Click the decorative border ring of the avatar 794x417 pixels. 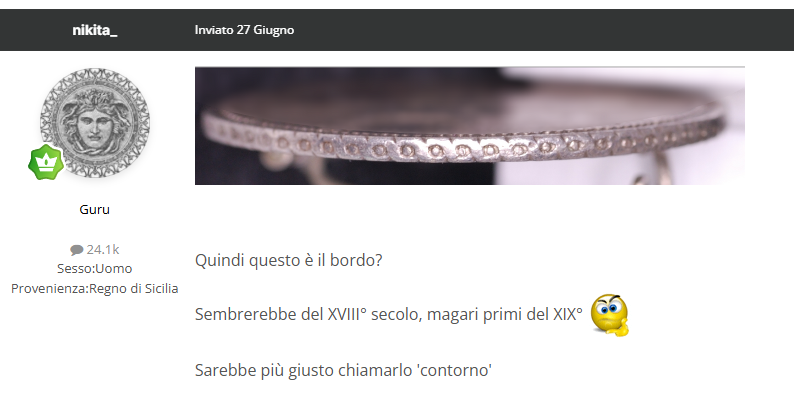pos(95,75)
